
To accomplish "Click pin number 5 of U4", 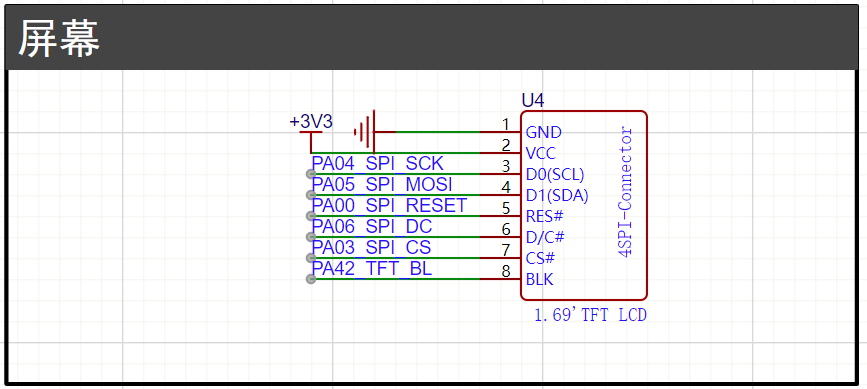I will click(x=505, y=208).
